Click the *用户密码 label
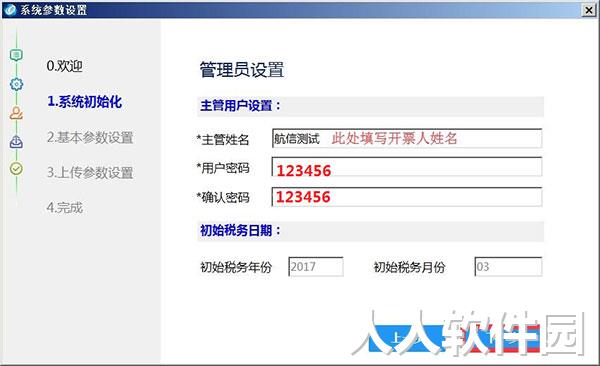600x366 pixels. (x=222, y=168)
